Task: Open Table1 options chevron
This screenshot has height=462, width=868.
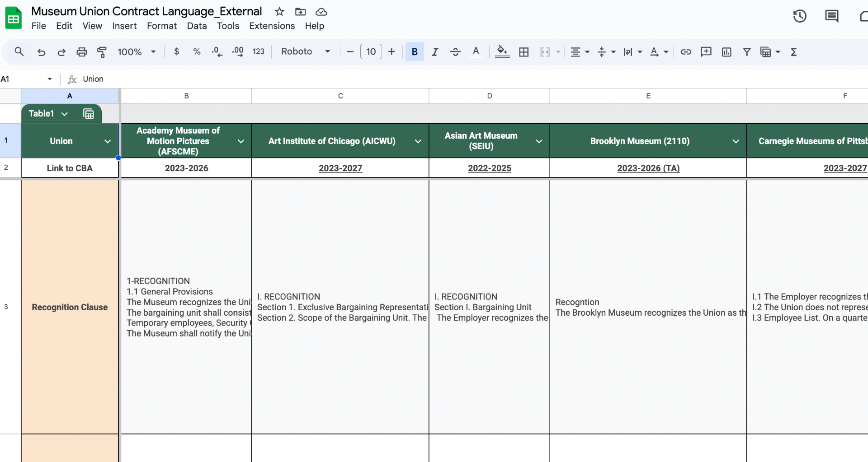Action: pos(64,114)
